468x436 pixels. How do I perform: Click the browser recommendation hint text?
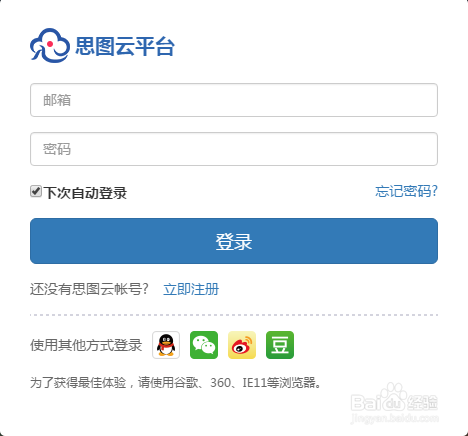pyautogui.click(x=176, y=382)
